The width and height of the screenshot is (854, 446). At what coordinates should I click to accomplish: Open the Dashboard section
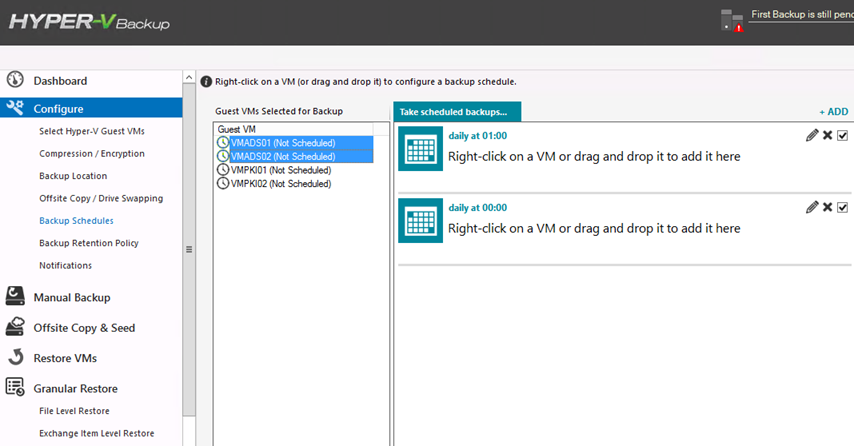(x=60, y=81)
